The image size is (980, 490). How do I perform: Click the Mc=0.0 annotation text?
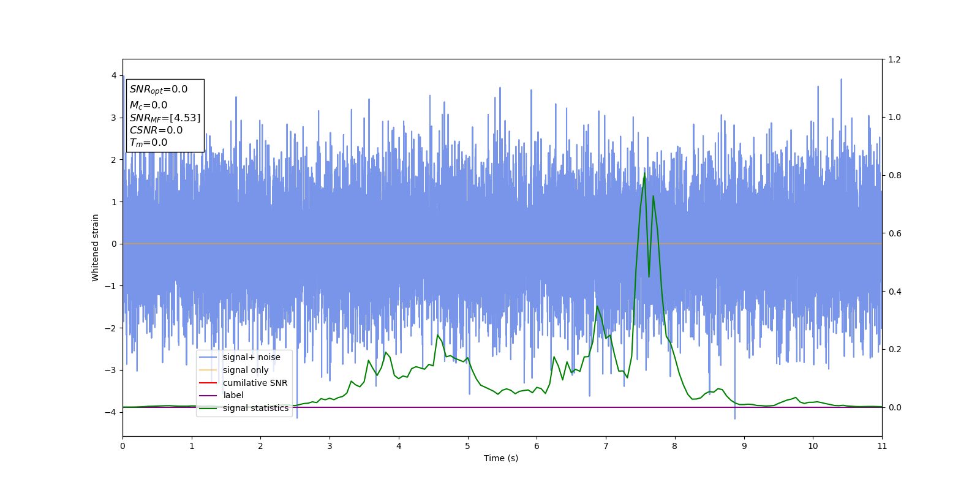coord(148,105)
